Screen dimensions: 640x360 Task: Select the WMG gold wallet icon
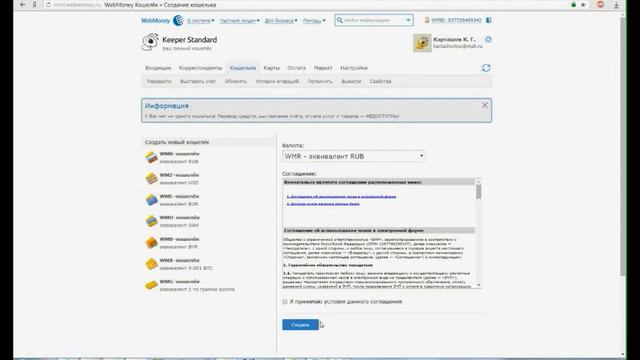tap(151, 285)
